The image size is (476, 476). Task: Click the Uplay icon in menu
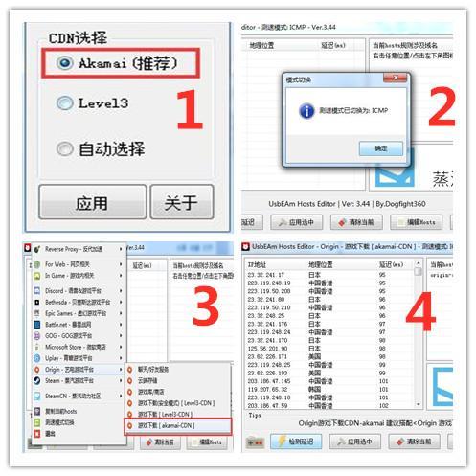click(37, 358)
